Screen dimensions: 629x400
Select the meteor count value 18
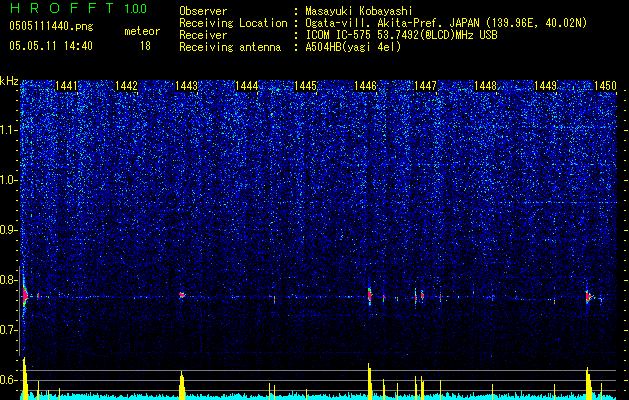click(145, 46)
